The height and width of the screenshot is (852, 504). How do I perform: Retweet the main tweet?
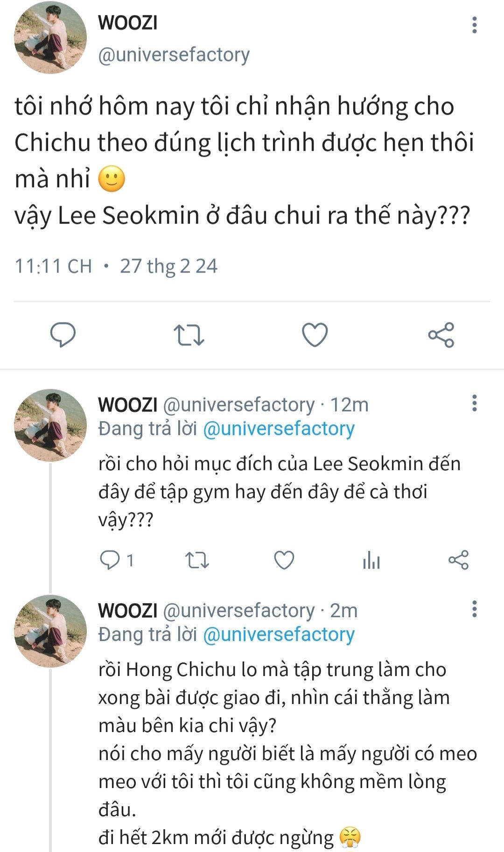click(x=189, y=335)
